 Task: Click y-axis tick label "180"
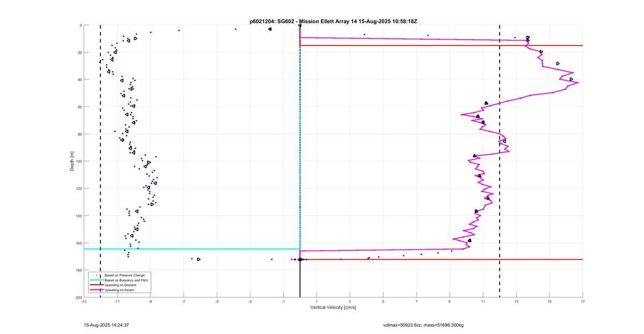click(78, 270)
